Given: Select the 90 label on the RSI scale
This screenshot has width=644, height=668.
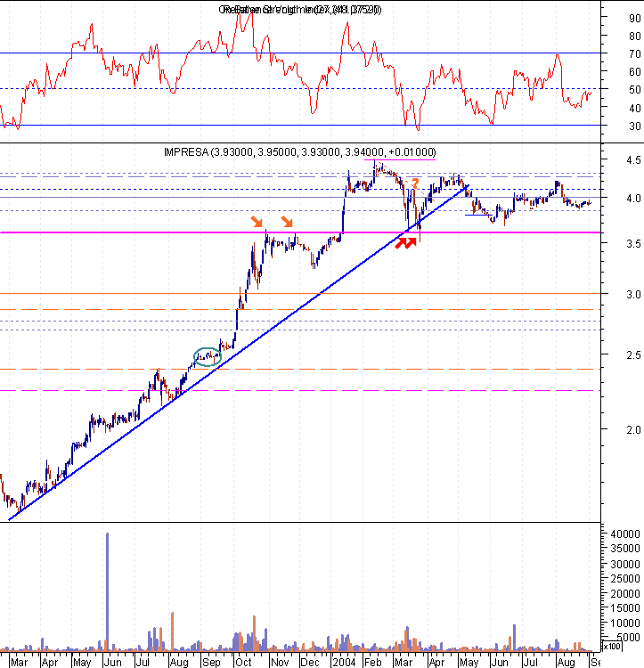Looking at the screenshot, I should coord(634,19).
